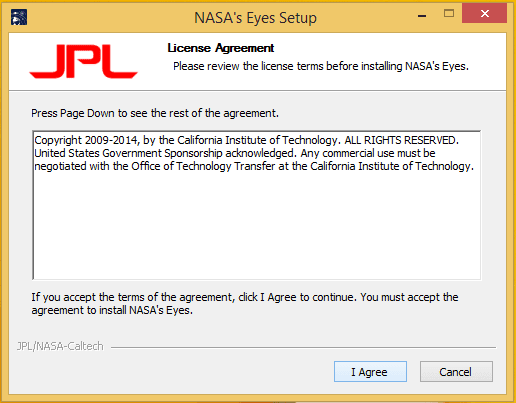Click the 'Copyright 2009-2014' license line
Screen dimensions: 516x403
[x=247, y=140]
